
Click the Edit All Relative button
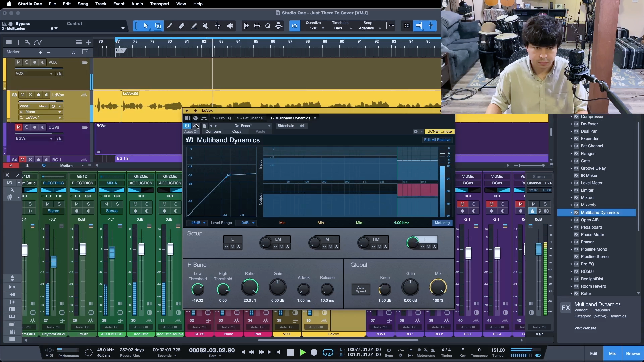(x=437, y=140)
